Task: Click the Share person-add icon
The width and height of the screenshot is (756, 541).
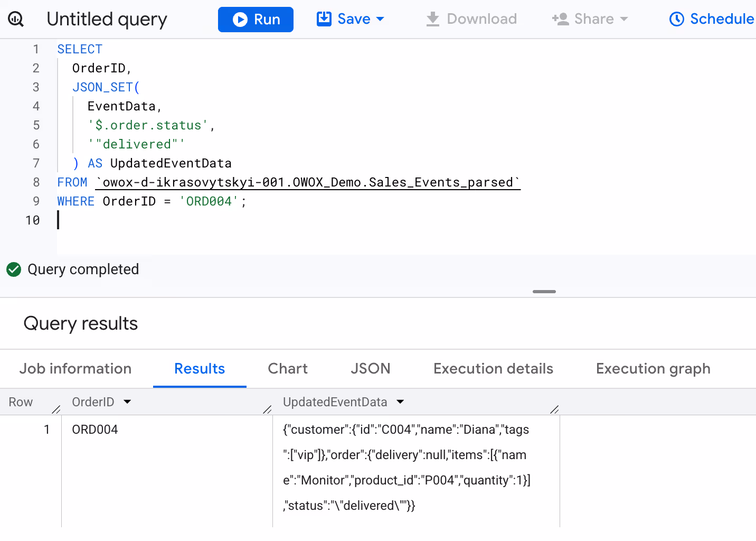Action: [560, 19]
